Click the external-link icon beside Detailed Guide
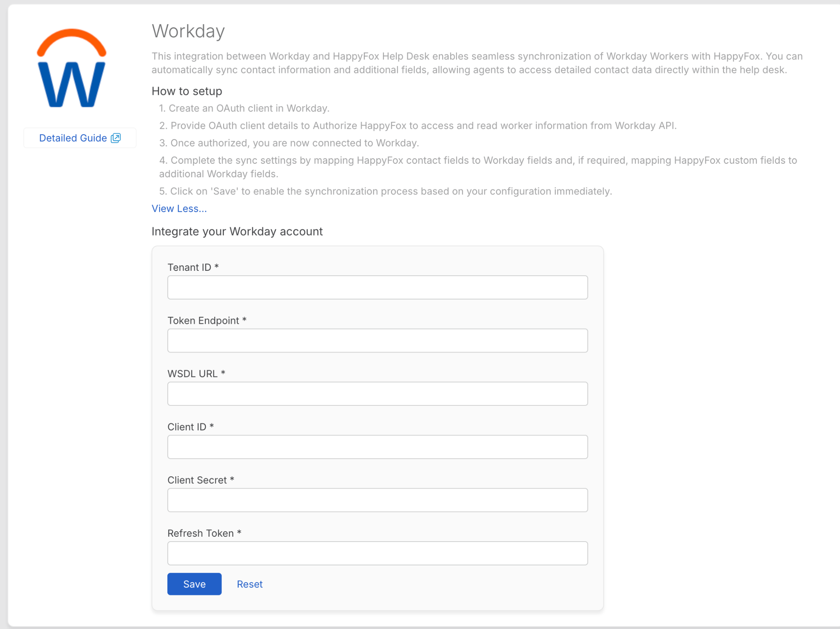The width and height of the screenshot is (840, 629). coord(116,138)
